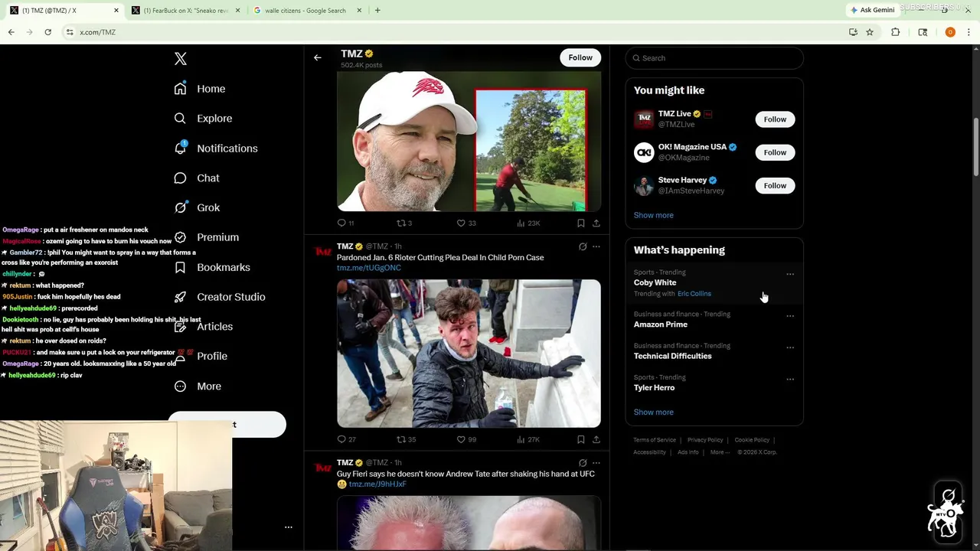Click the address bar showing x.com/TMZ

click(x=452, y=32)
